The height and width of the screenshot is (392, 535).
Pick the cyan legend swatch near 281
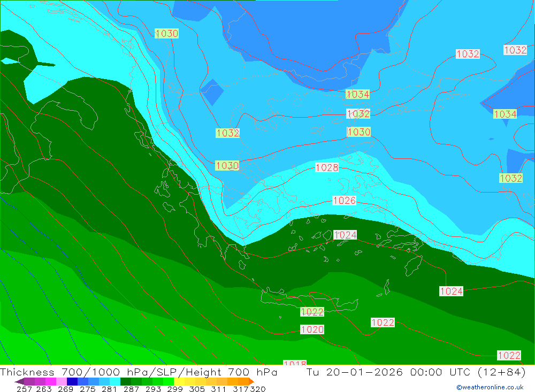[x=115, y=381]
